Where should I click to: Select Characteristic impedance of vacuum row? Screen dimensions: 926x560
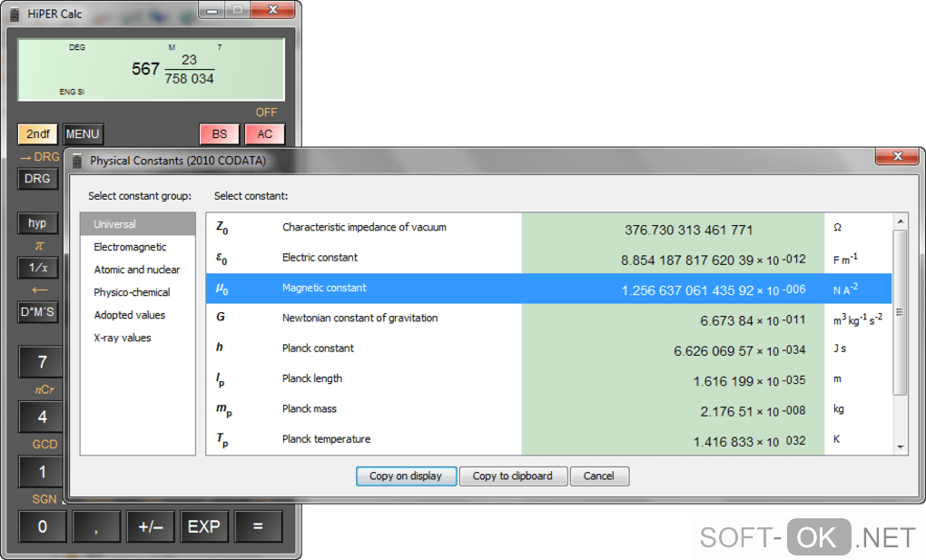tap(548, 228)
